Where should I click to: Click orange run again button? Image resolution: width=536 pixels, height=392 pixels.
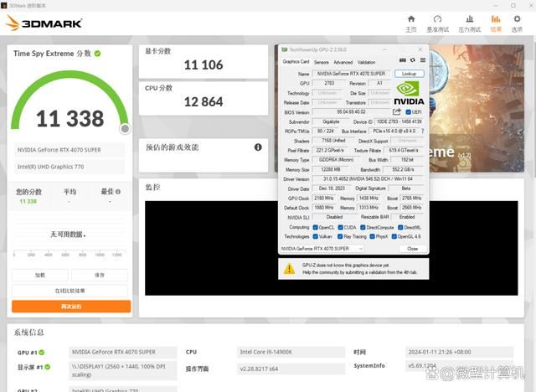71,307
